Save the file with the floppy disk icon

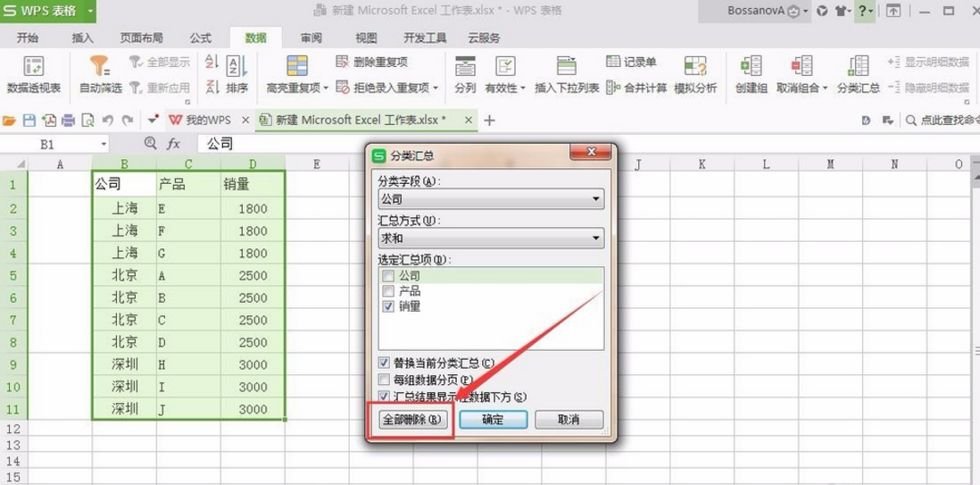pyautogui.click(x=29, y=121)
